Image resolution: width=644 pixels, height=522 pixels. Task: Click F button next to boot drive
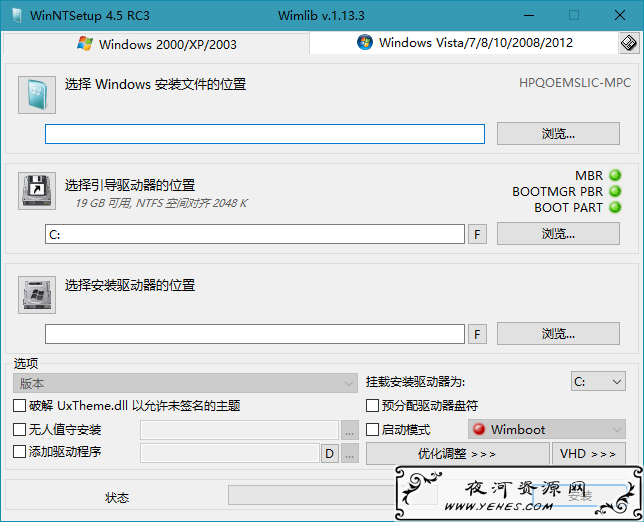tap(477, 235)
